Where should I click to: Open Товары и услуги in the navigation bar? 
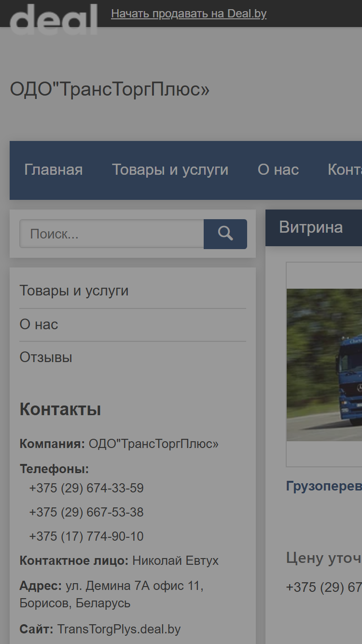pyautogui.click(x=170, y=170)
